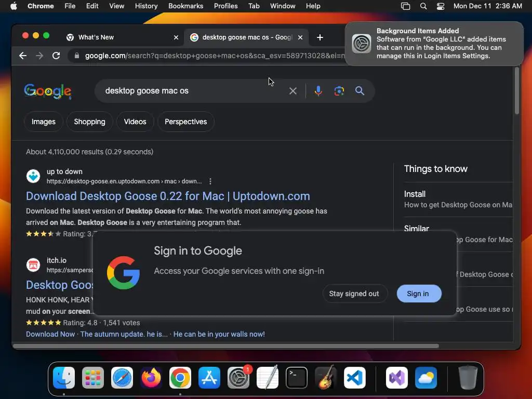Filter results by Shopping
The image size is (532, 399).
89,122
